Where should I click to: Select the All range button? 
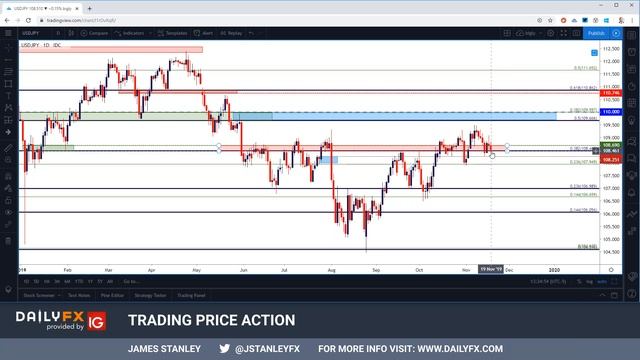pos(110,282)
